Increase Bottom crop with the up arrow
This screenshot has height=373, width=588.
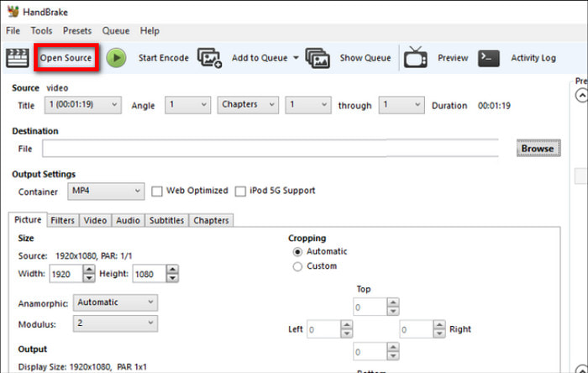(x=393, y=347)
